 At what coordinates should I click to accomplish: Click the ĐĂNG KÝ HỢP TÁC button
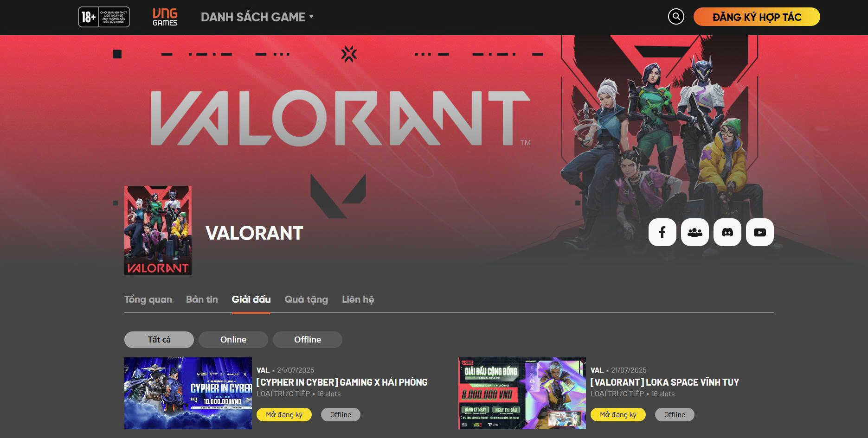tap(757, 17)
